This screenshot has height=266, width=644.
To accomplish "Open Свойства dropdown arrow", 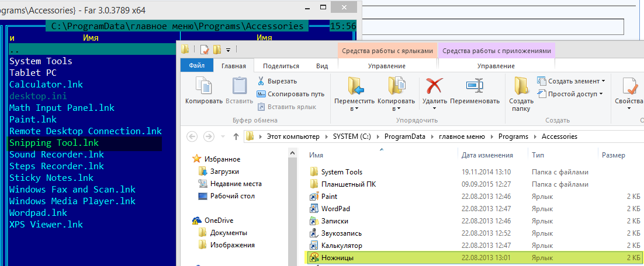I will [x=629, y=108].
